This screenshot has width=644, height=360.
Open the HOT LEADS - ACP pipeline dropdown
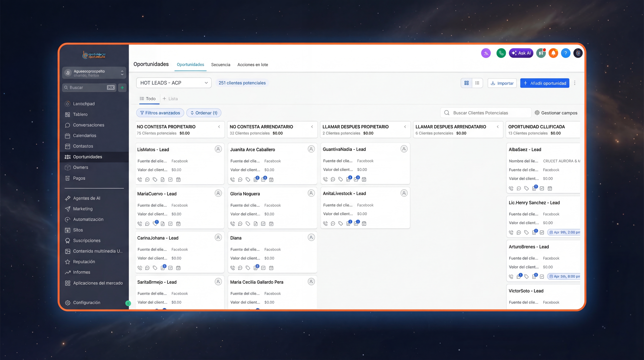click(174, 83)
